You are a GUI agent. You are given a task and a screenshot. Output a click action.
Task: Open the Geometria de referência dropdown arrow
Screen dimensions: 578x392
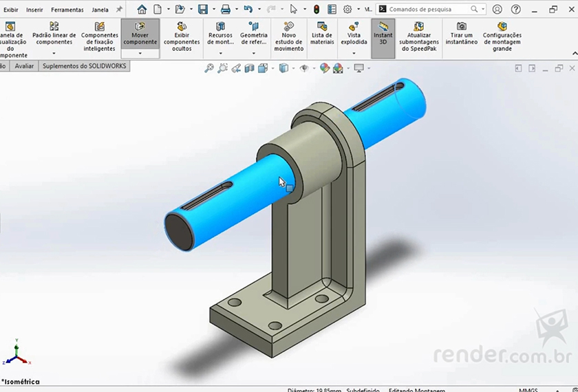click(253, 53)
